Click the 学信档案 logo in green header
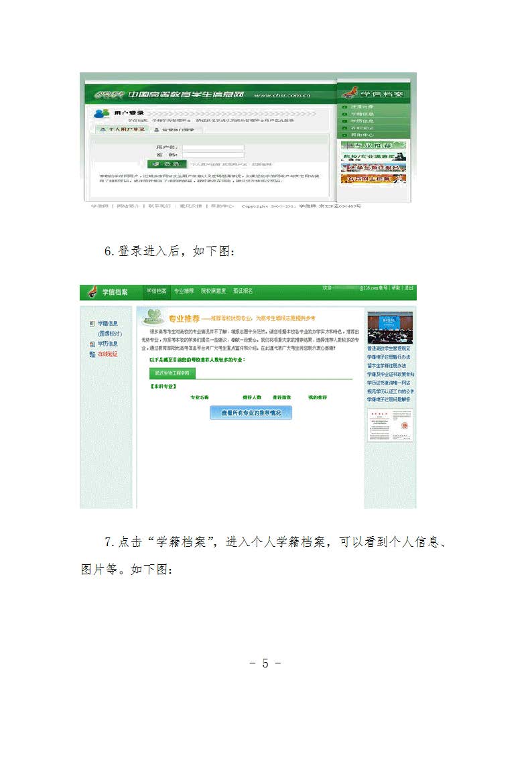532x776 pixels. [x=108, y=292]
